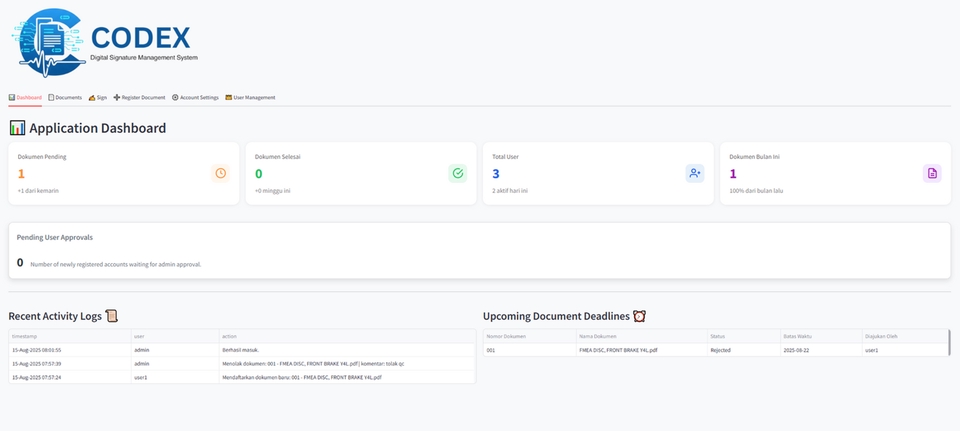The width and height of the screenshot is (960, 431).
Task: Click the document icon in Dokumen Bulan Ini card
Action: pos(932,173)
